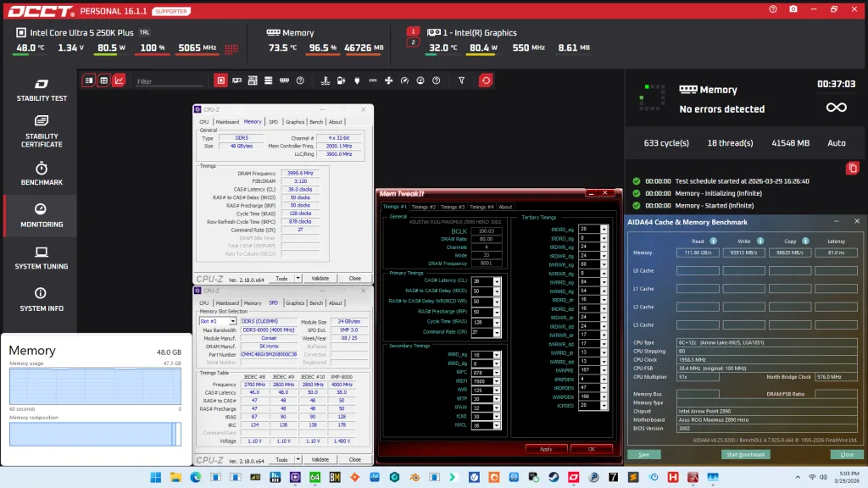
Task: Open Bench tab in lower CPU-Z window
Action: (x=316, y=303)
